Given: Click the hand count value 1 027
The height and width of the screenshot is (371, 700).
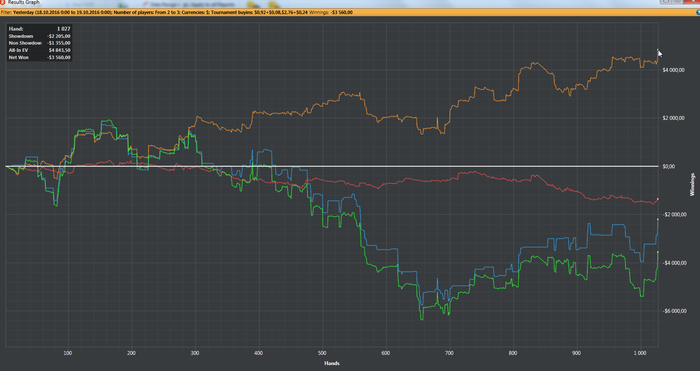Looking at the screenshot, I should pos(63,29).
